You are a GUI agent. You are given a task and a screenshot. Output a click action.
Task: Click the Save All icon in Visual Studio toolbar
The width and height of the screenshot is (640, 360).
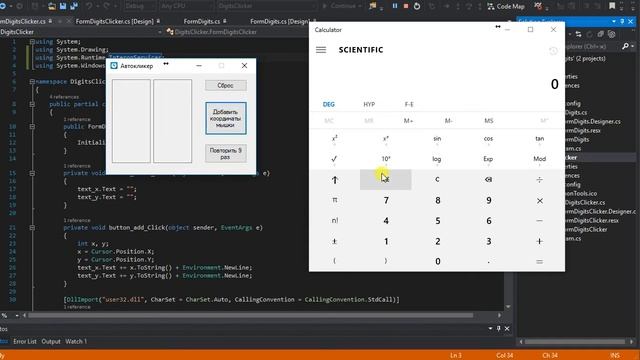tap(74, 6)
